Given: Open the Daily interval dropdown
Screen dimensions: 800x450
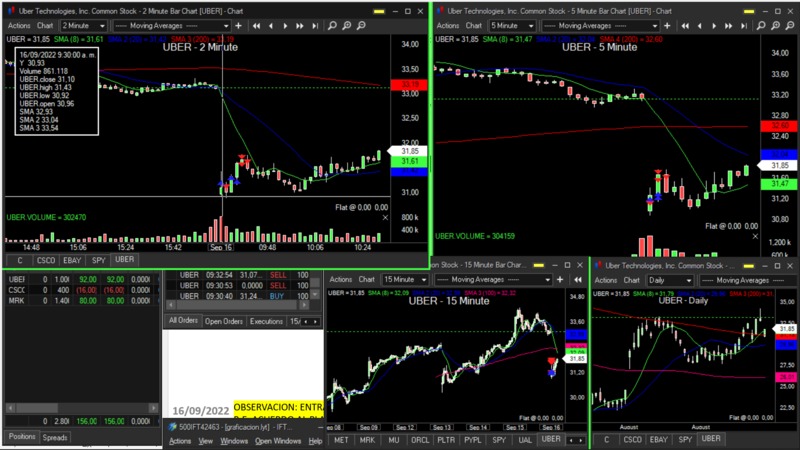Looking at the screenshot, I should pos(670,280).
